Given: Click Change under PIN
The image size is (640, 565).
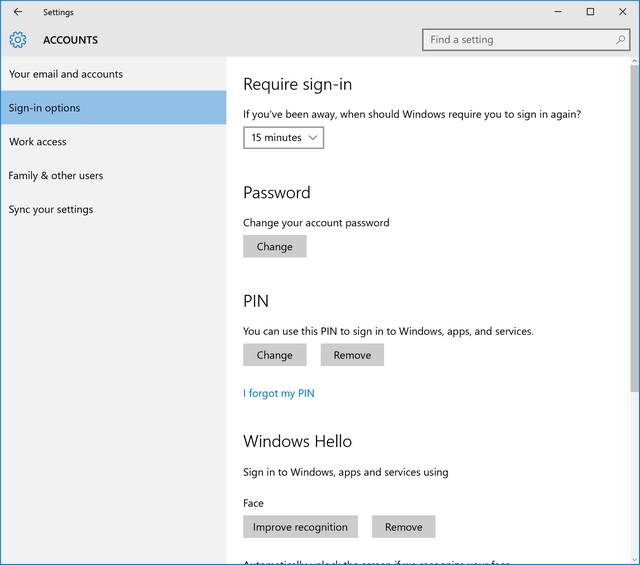Looking at the screenshot, I should [275, 355].
